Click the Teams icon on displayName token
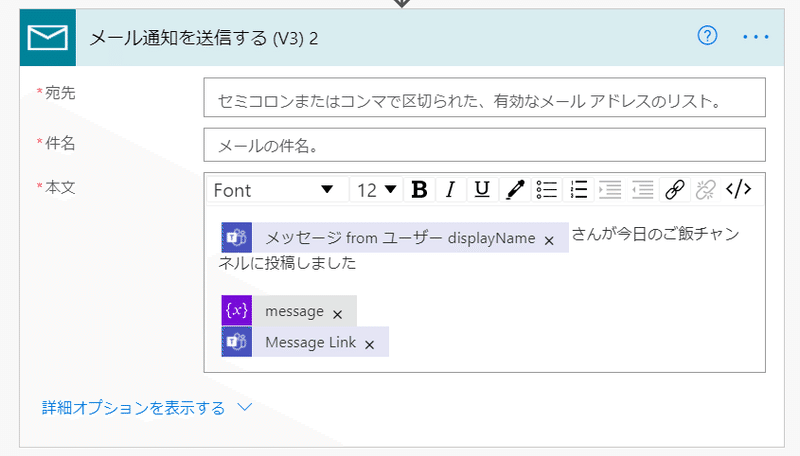Screen dimensions: 800x456 237,237
